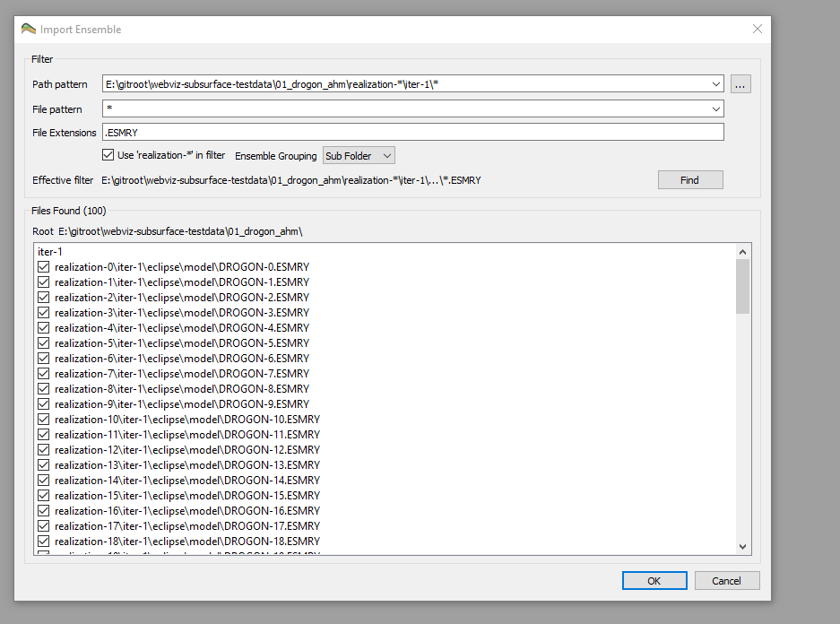Uncheck realization-17 DROGON-17.ESMRY checkbox
The width and height of the screenshot is (840, 624).
44,526
